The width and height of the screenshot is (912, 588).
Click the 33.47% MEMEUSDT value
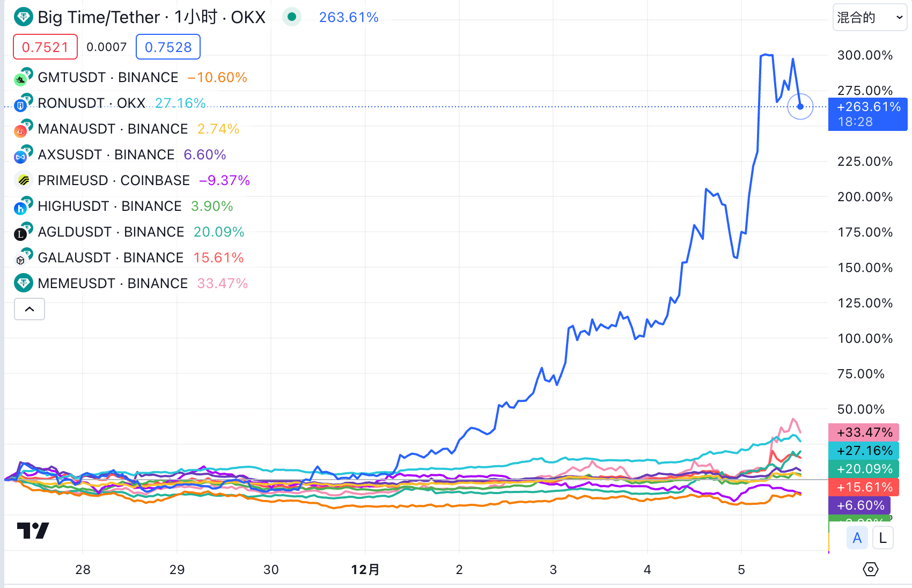[x=223, y=283]
